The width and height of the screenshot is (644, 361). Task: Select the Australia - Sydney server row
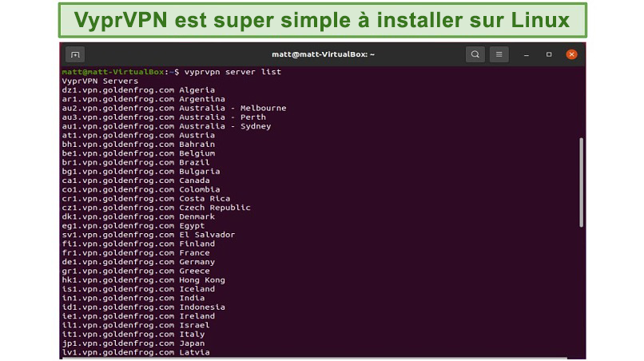[166, 126]
